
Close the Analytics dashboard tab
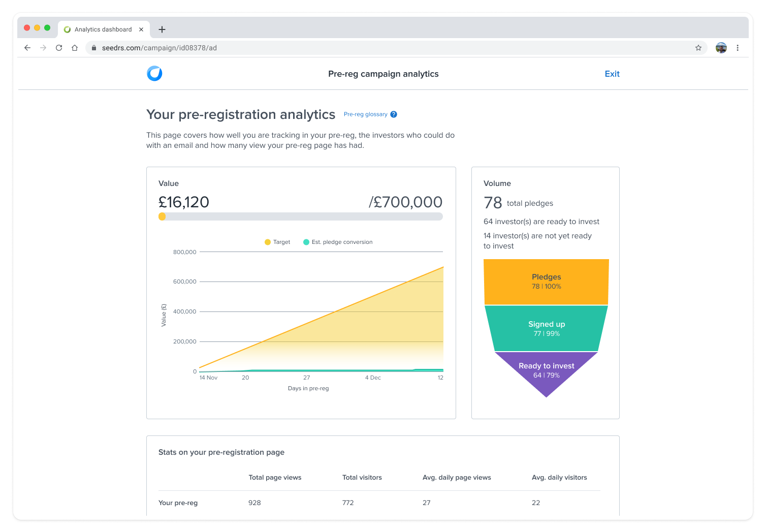pyautogui.click(x=141, y=29)
